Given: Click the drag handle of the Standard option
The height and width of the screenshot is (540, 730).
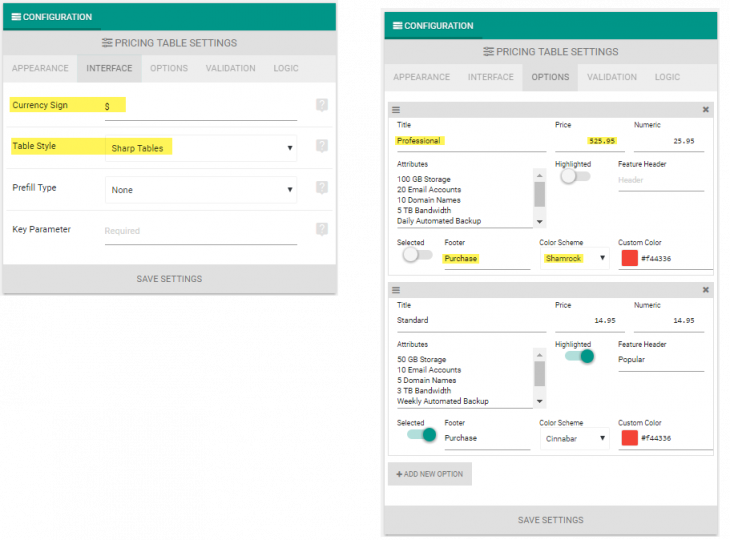Looking at the screenshot, I should (x=396, y=290).
